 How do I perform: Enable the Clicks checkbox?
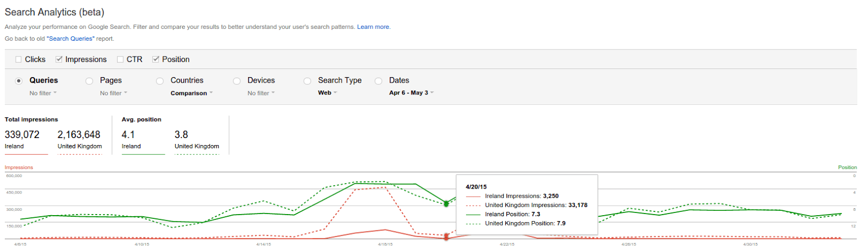pos(18,59)
